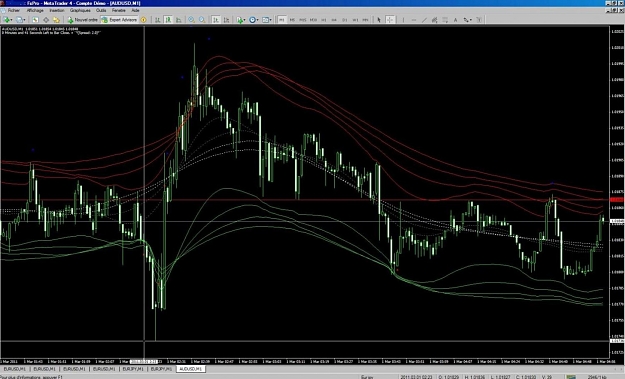Image resolution: width=625 pixels, height=379 pixels.
Task: Select the vertical line drawing tool
Action: click(x=403, y=20)
